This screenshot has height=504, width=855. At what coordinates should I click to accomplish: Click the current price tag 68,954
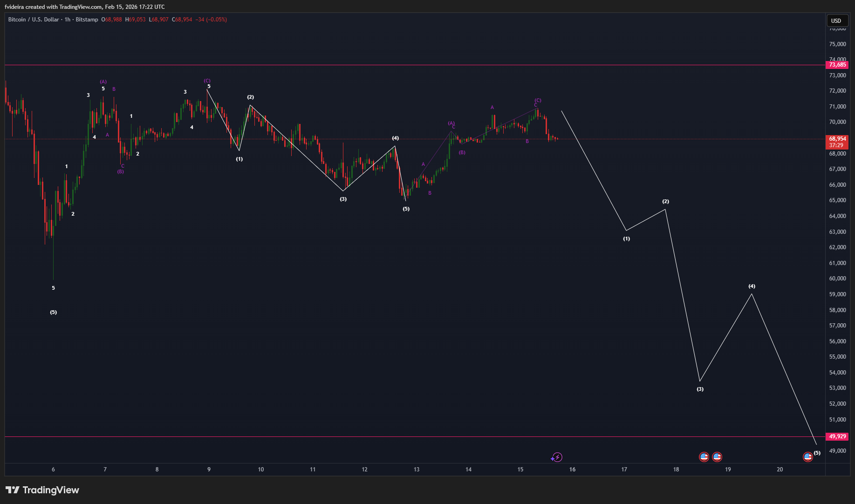[837, 139]
